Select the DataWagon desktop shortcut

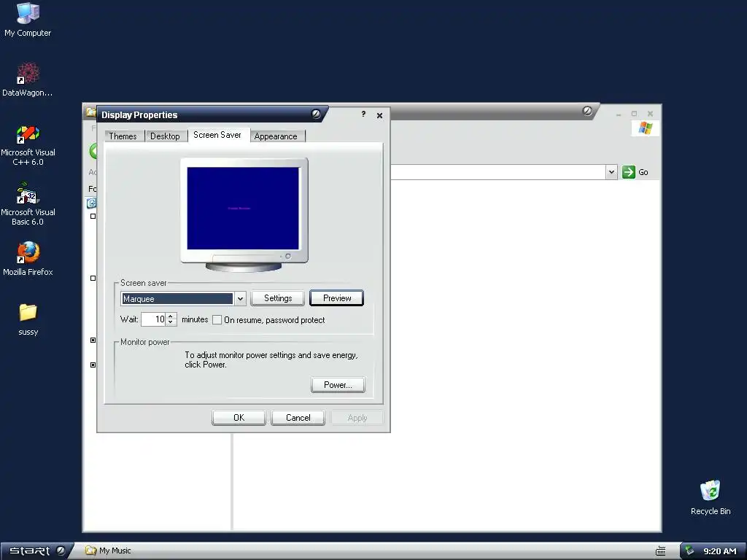tap(28, 79)
